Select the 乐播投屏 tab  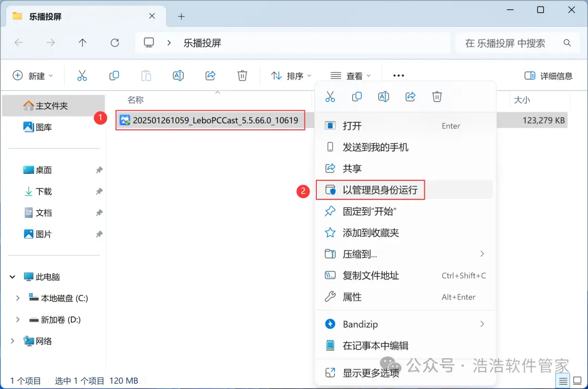point(85,16)
